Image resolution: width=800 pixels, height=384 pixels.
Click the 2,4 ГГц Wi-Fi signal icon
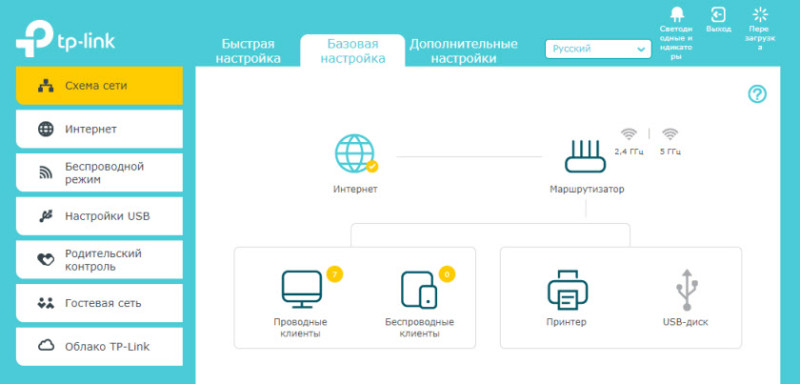(x=629, y=134)
